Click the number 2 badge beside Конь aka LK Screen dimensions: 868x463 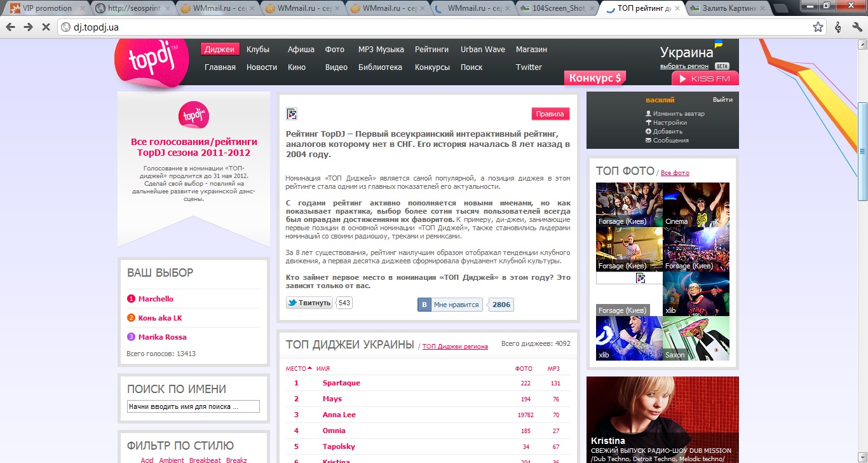click(131, 318)
